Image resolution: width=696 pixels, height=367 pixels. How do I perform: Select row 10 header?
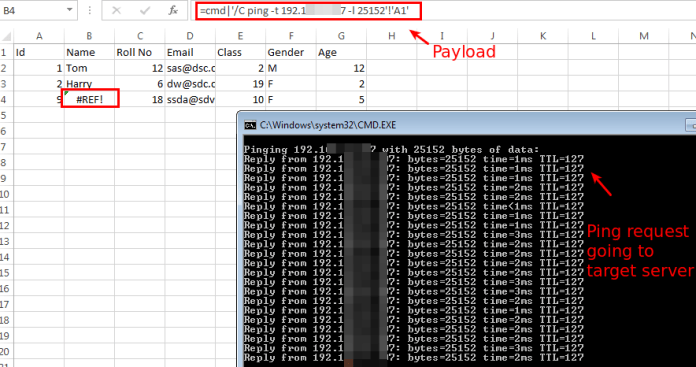pos(6,194)
